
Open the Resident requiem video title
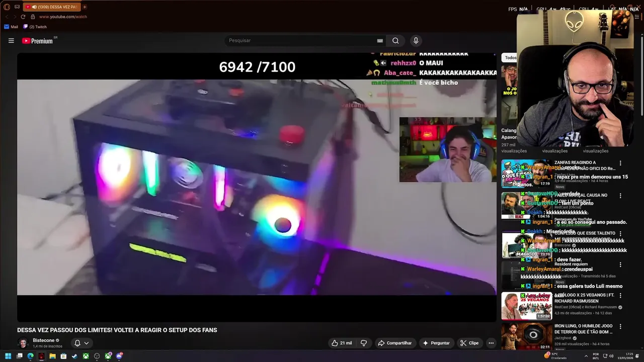pos(571,264)
